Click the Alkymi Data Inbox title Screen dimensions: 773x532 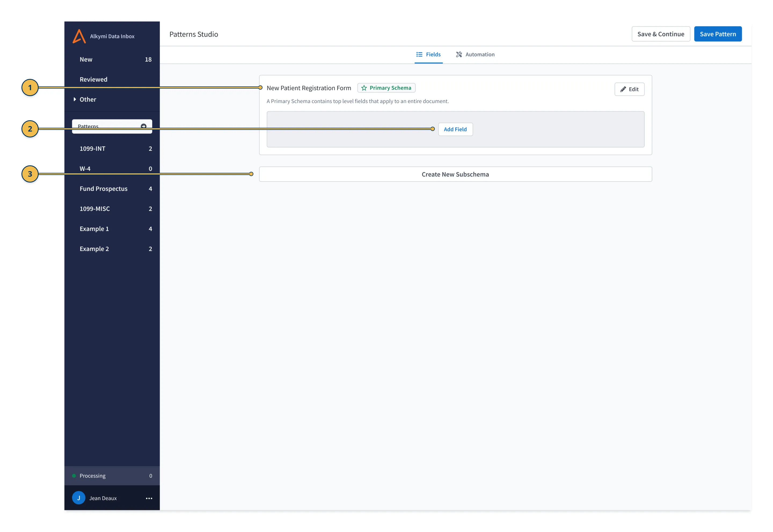112,36
